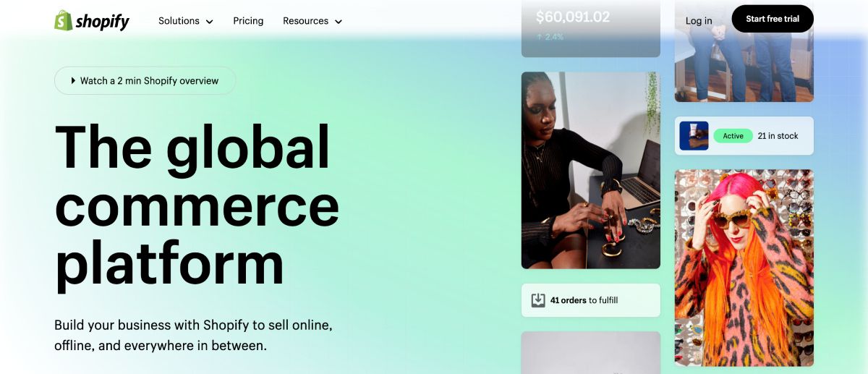This screenshot has width=868, height=374.
Task: Go to the Pricing page
Action: pos(248,21)
